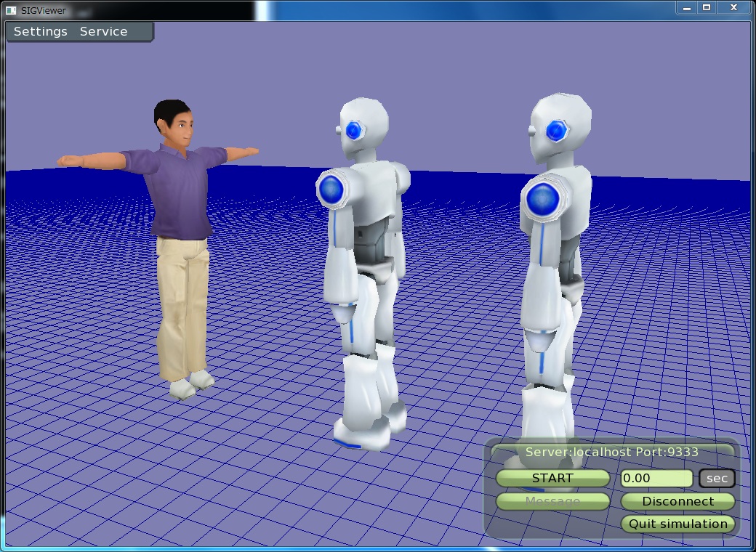Click the middle robot's blue shoulder disc
Viewport: 756px width, 552px height.
click(331, 189)
